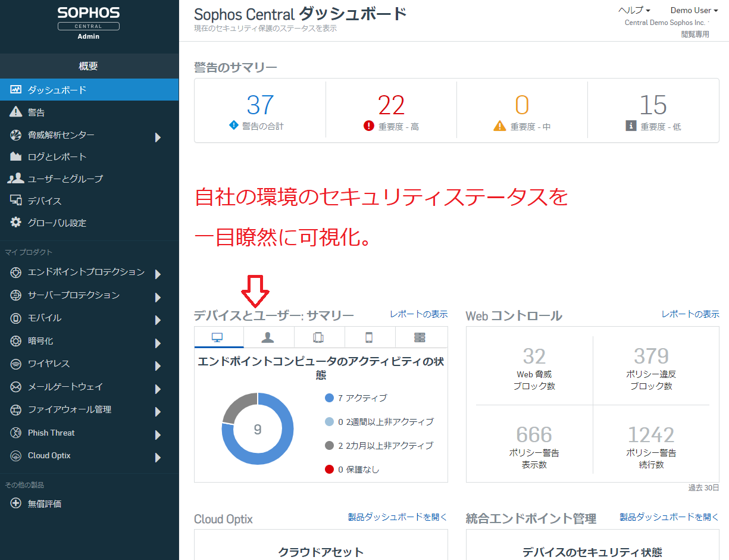Click the エンドポイントプロテクション icon
The height and width of the screenshot is (560, 729).
pos(16,272)
